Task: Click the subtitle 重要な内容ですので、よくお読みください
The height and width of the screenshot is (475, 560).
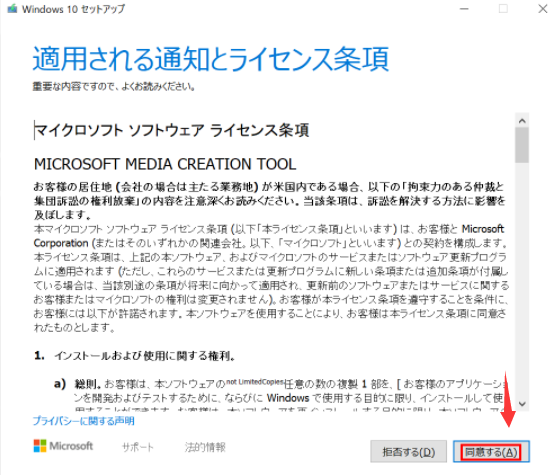Action: tap(114, 86)
